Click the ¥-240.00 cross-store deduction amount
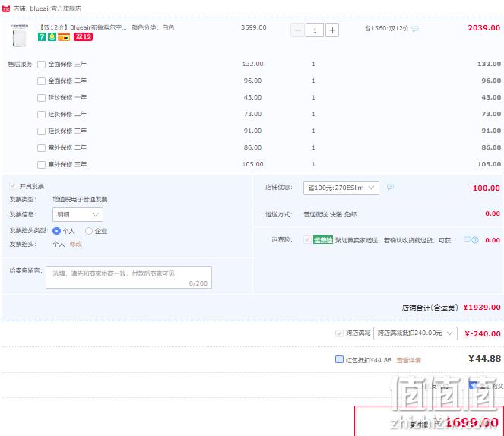Image resolution: width=504 pixels, height=436 pixels. coord(483,334)
